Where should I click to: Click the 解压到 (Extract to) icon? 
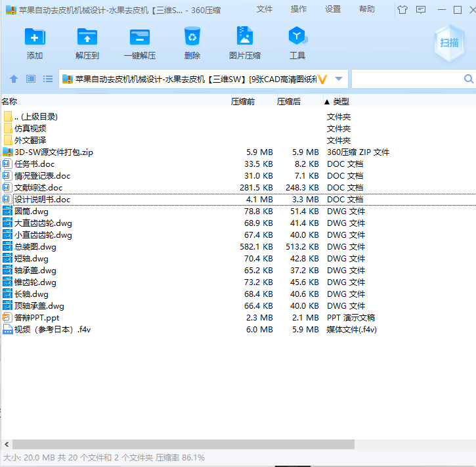tap(87, 37)
